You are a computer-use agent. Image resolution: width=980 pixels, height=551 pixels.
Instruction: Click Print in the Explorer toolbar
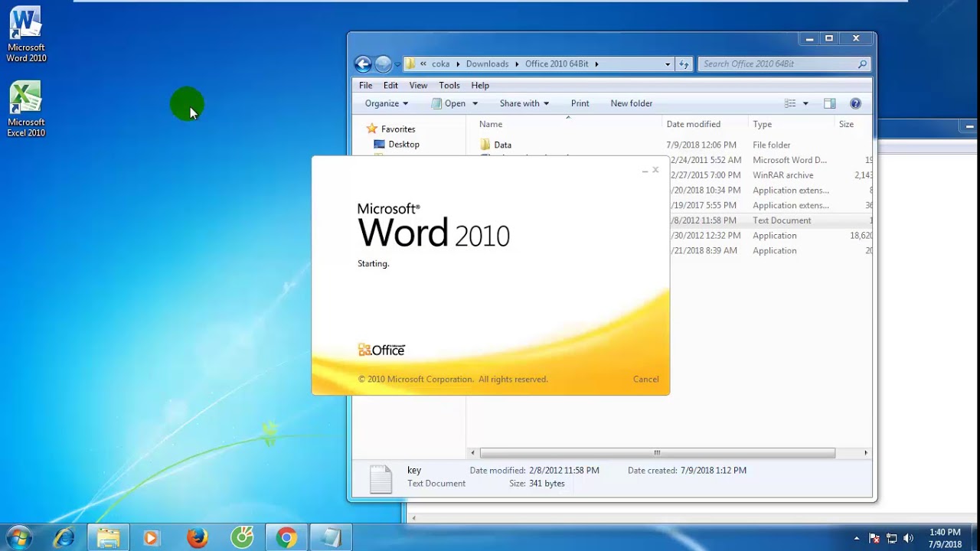[580, 103]
